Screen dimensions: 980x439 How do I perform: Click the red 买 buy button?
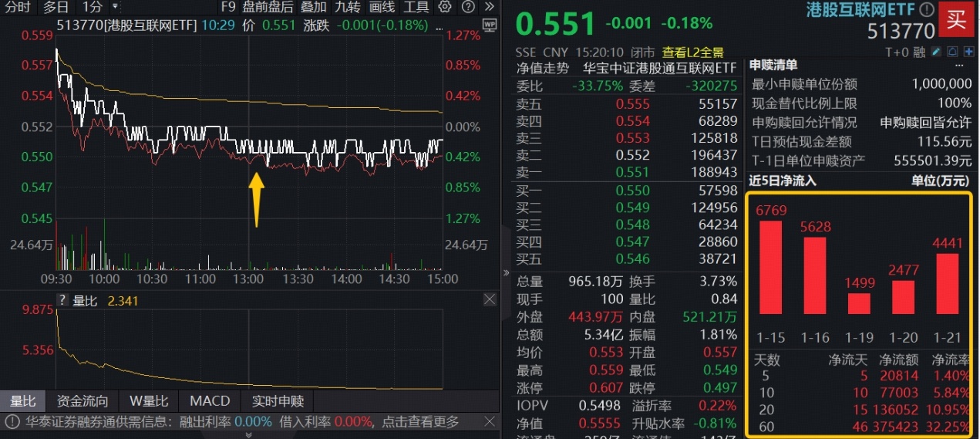point(957,21)
